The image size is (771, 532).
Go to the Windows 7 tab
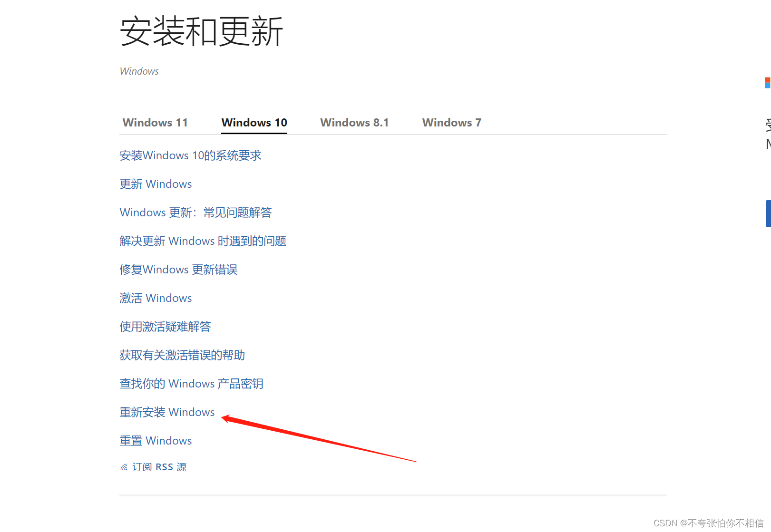click(452, 123)
